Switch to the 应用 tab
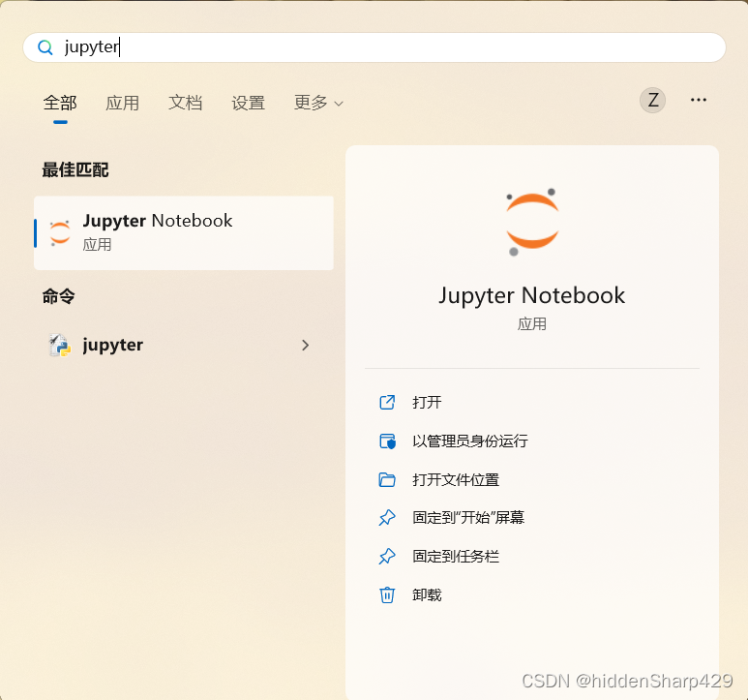 pyautogui.click(x=123, y=103)
